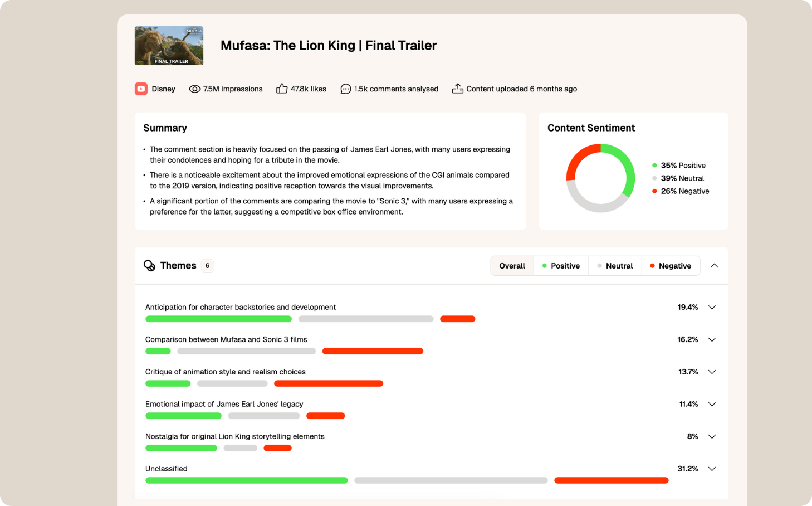
Task: Click the Themes section heading
Action: pos(178,266)
